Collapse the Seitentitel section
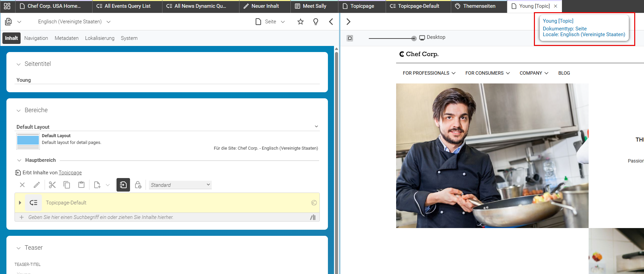Viewport: 644px width, 274px height. [19, 64]
